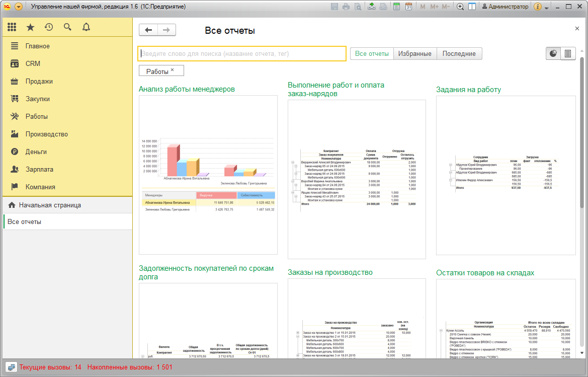Click the Администратор user name
This screenshot has width=588, height=377.
[x=505, y=7]
